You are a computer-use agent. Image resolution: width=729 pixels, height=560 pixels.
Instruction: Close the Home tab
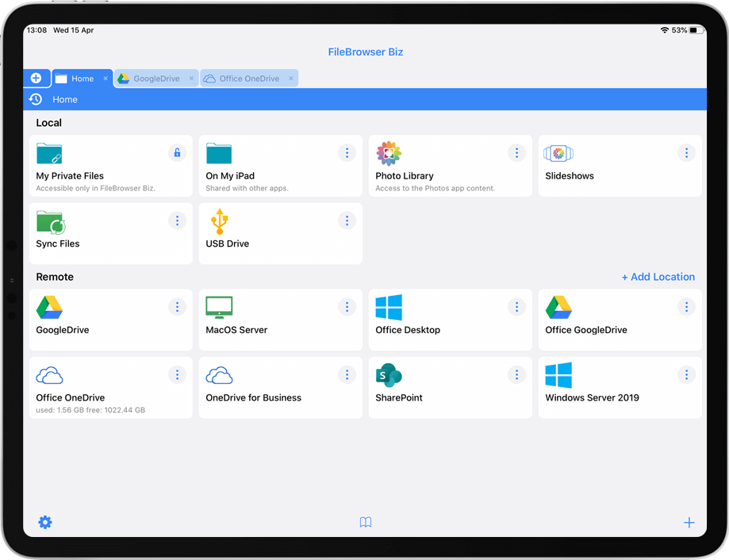coord(106,78)
